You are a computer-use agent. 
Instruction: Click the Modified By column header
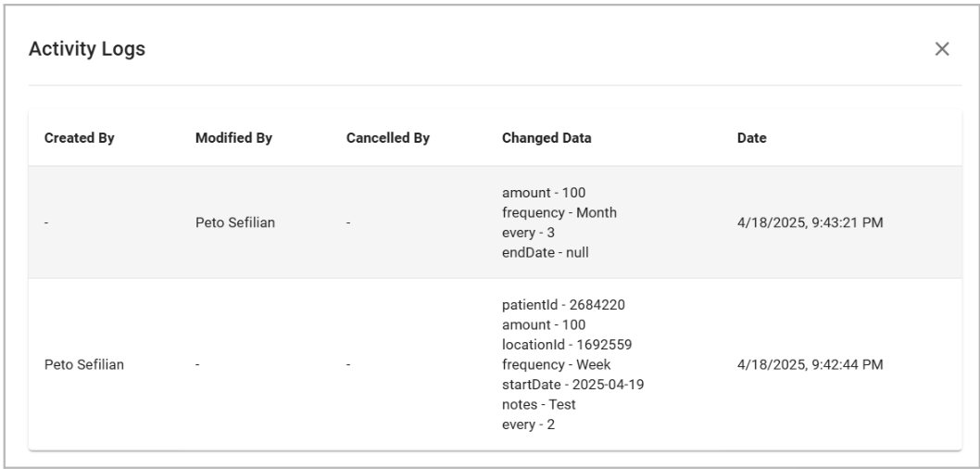[x=233, y=138]
